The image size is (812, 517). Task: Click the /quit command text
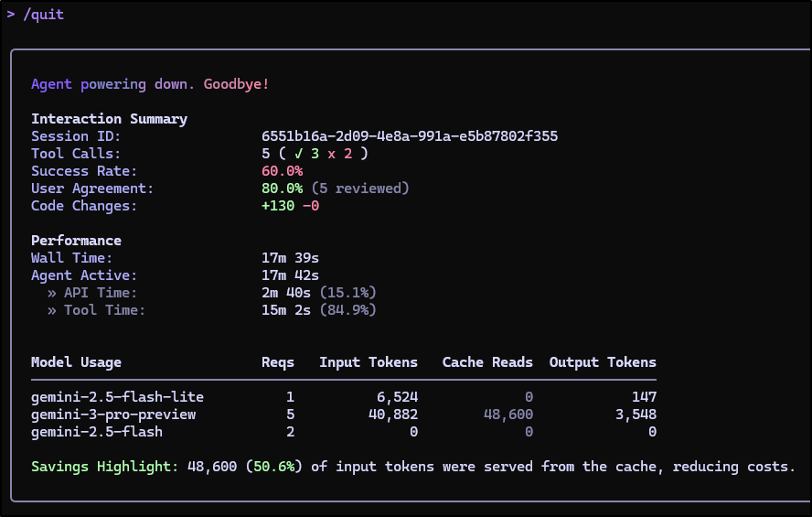tap(43, 15)
